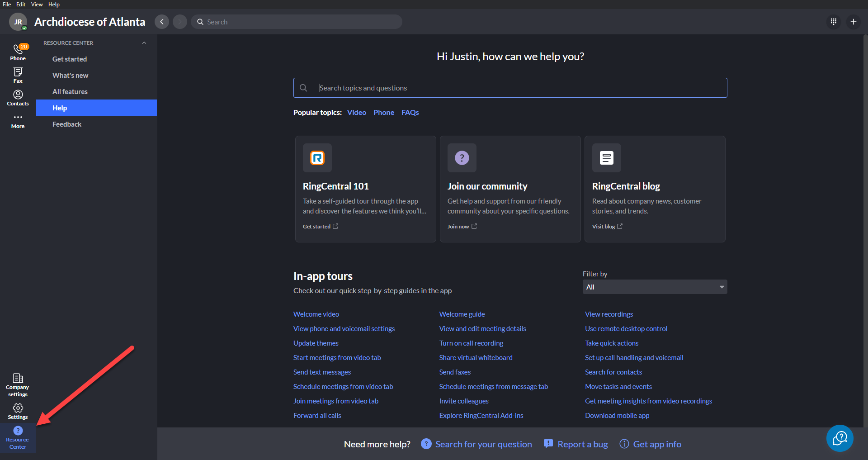The image size is (868, 460).
Task: Click the help search magnifier icon
Action: 303,88
